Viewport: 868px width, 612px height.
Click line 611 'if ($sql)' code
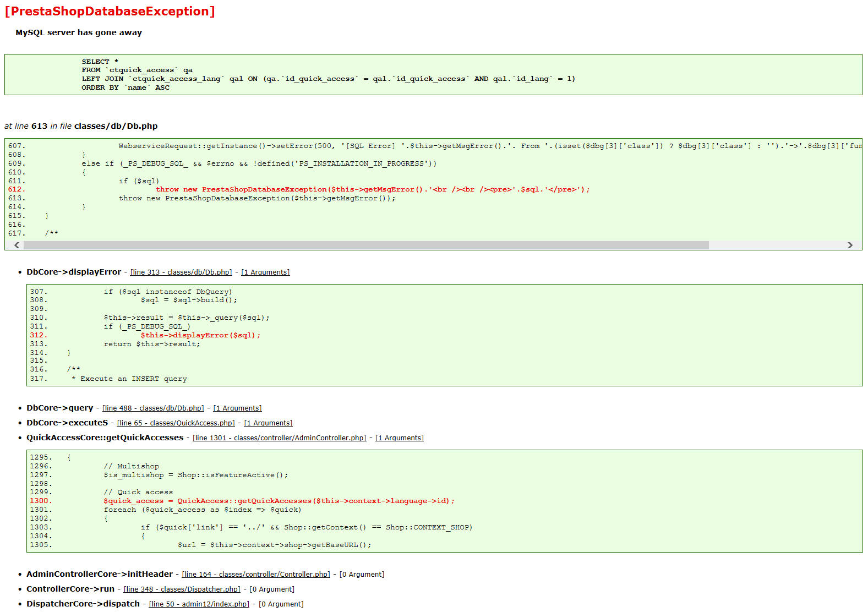point(139,181)
